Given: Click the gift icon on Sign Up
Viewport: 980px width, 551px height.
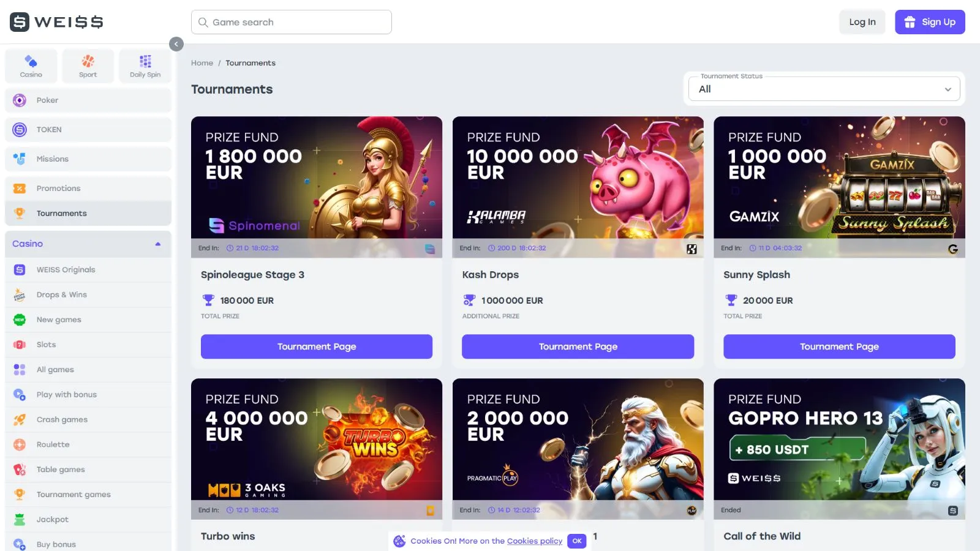Looking at the screenshot, I should point(910,22).
